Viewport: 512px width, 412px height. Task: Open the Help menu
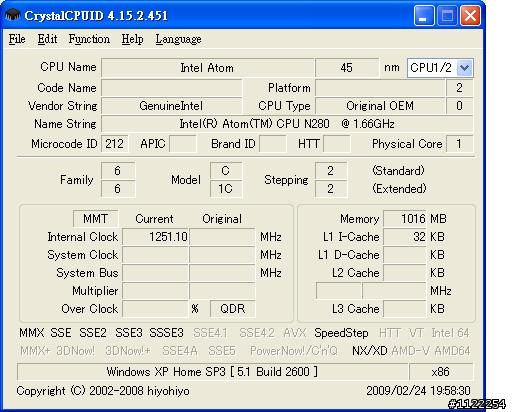tap(132, 39)
